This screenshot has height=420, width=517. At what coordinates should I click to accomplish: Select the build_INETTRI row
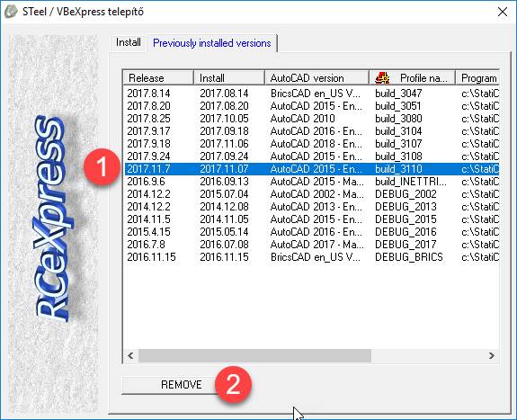point(312,182)
